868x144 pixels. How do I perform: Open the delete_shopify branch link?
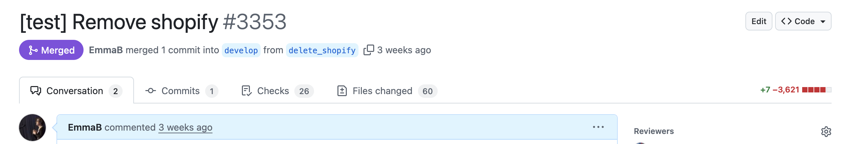click(322, 50)
